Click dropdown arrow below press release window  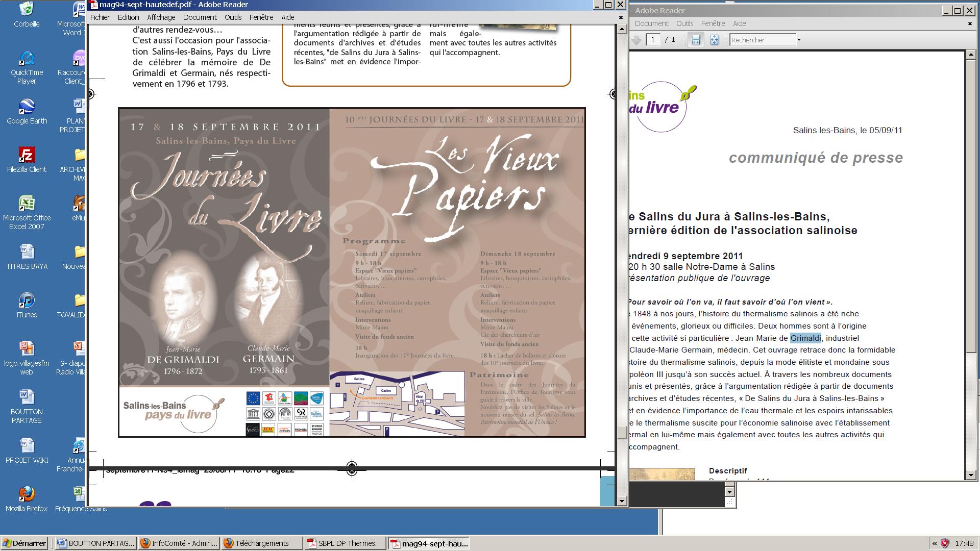(x=729, y=491)
